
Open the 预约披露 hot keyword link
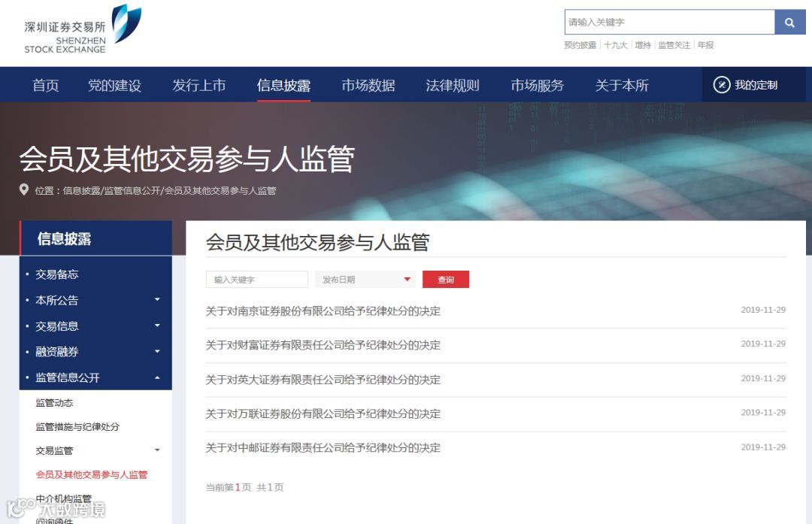click(x=580, y=45)
